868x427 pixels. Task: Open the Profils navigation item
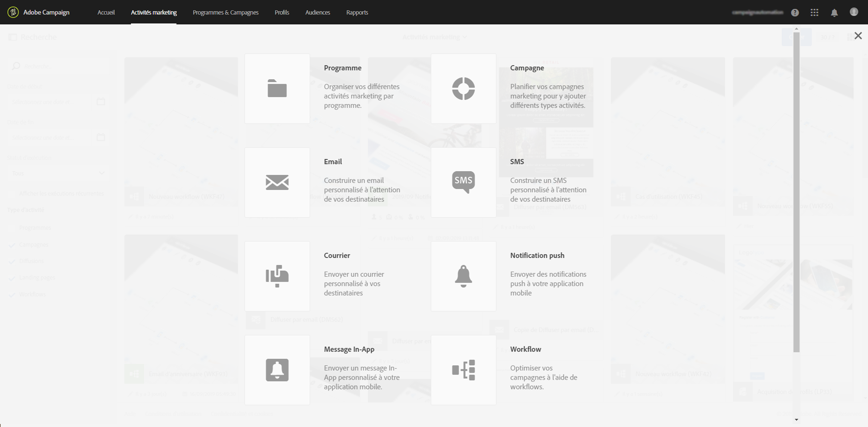(282, 12)
